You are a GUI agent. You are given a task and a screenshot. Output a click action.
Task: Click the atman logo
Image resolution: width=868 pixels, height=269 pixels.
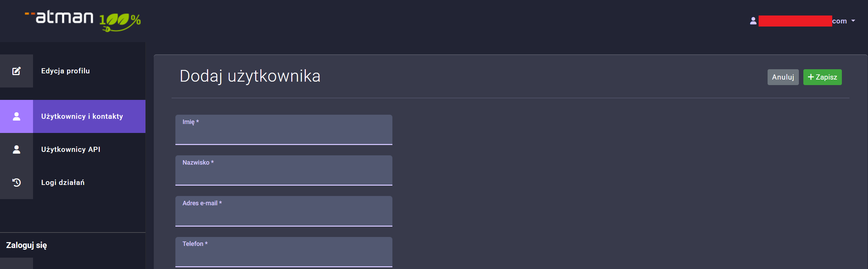tap(59, 17)
